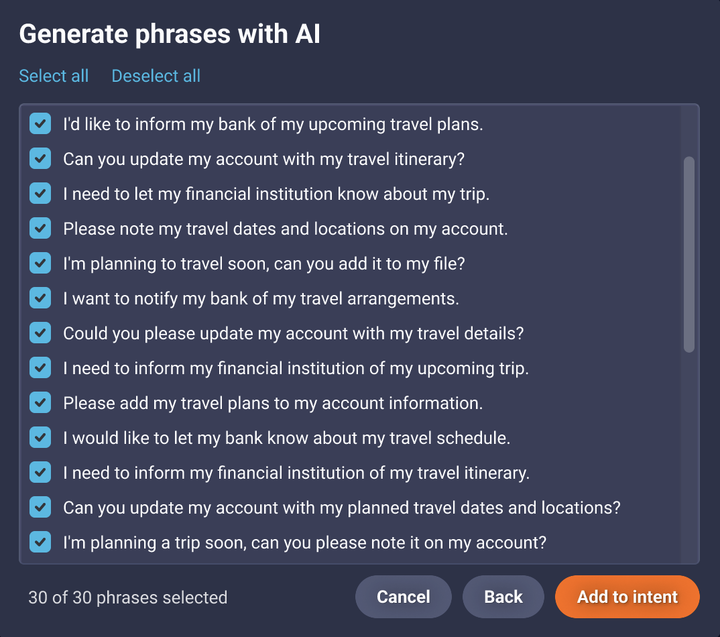
Task: Go Back to previous step
Action: [x=503, y=597]
